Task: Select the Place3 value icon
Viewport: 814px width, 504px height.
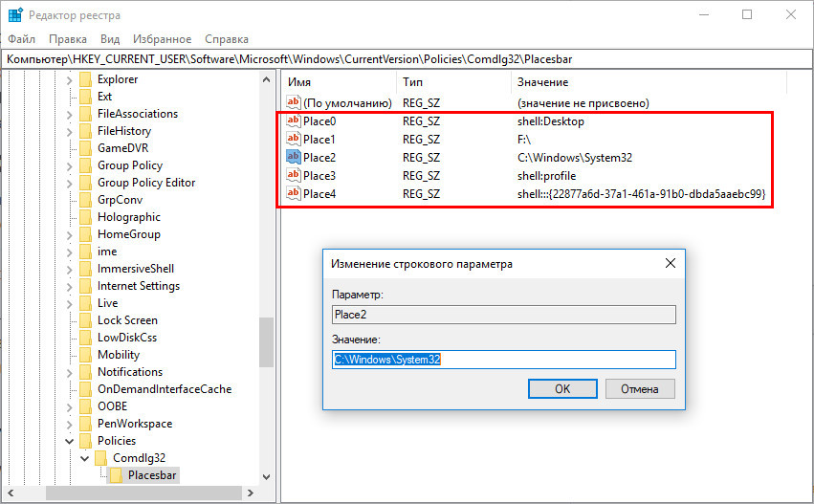Action: click(x=294, y=175)
